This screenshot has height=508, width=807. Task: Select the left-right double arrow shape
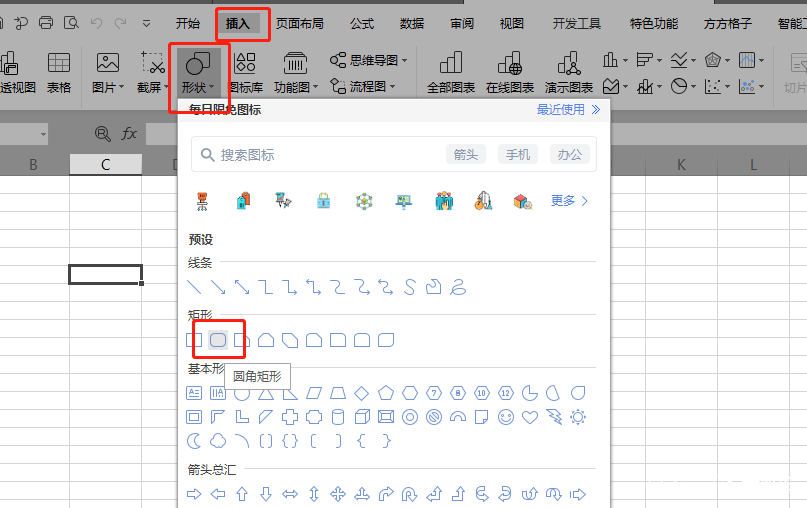290,495
